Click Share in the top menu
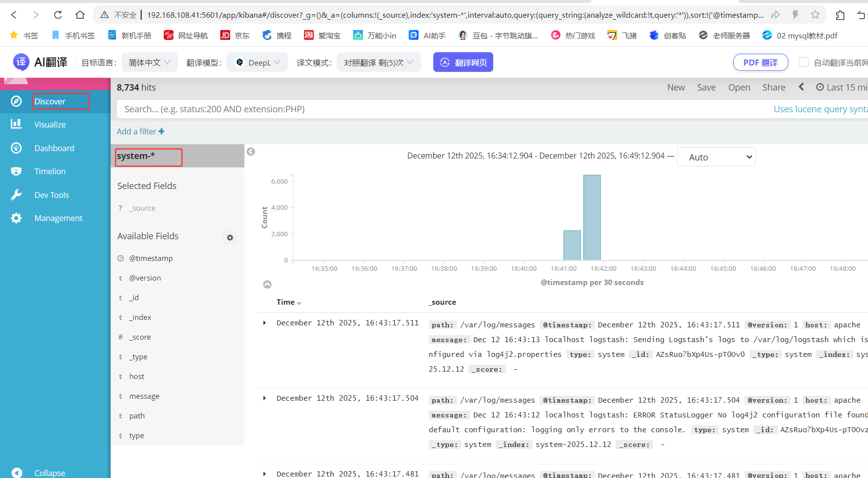The height and width of the screenshot is (478, 868). coord(774,87)
